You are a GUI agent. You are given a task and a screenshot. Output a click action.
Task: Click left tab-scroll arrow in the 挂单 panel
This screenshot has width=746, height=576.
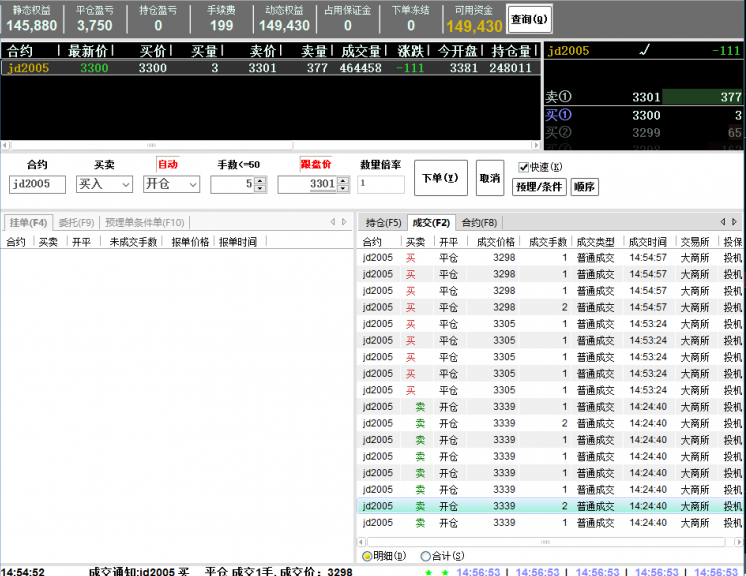(333, 222)
